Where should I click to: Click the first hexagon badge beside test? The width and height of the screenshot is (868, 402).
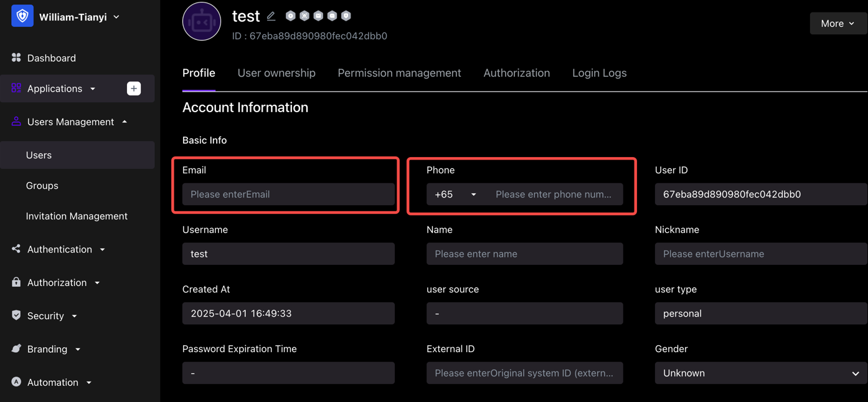(x=291, y=16)
